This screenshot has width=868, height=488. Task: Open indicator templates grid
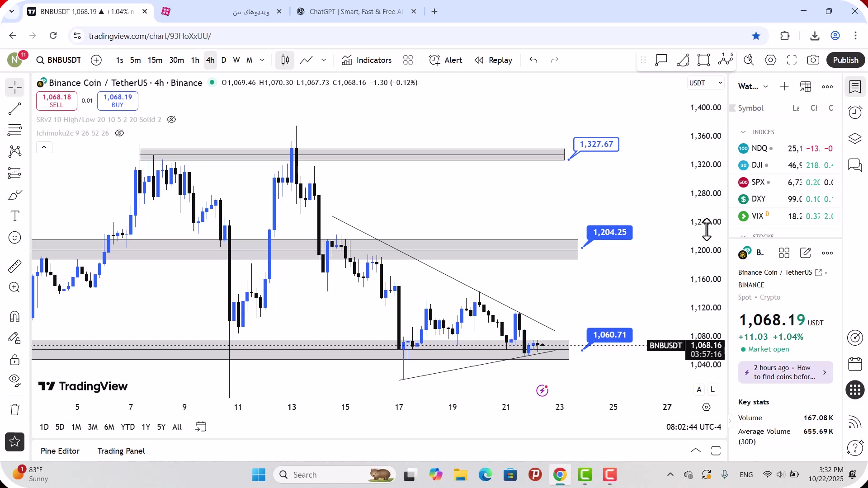tap(408, 60)
